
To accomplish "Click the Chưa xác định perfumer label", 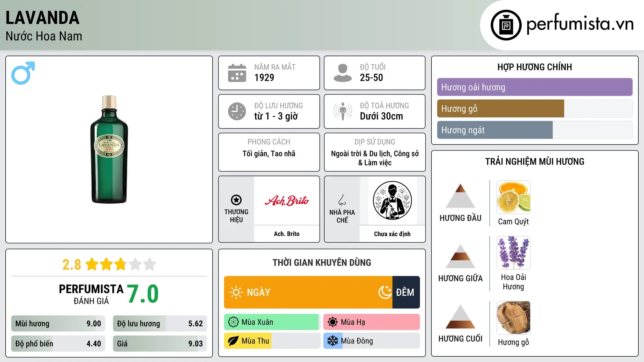I will click(x=392, y=234).
